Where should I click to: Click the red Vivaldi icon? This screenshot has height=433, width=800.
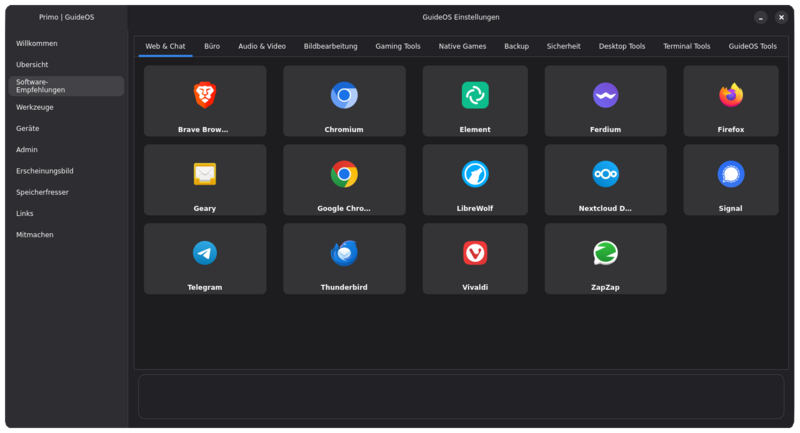click(x=475, y=253)
